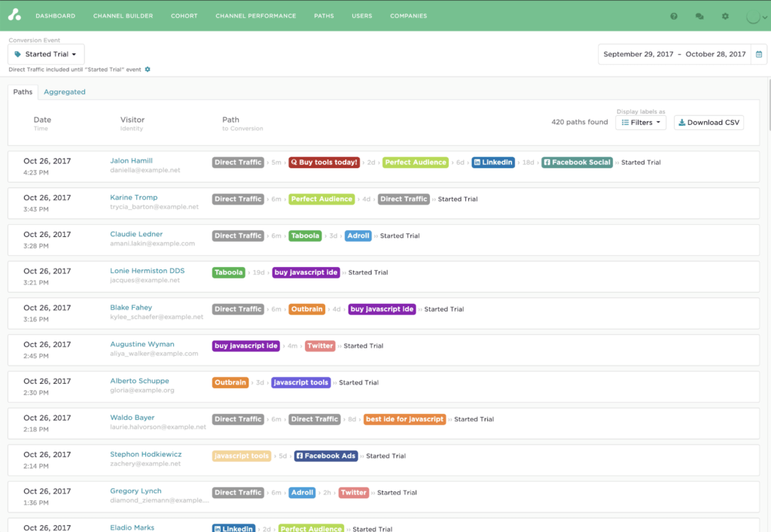This screenshot has height=532, width=771.
Task: Open the settings gear in top bar
Action: 724,16
